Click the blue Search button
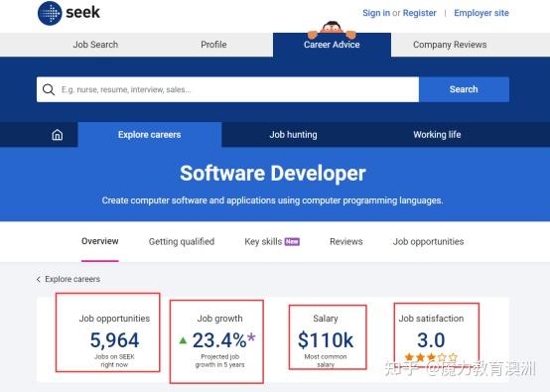This screenshot has width=550, height=392. pyautogui.click(x=464, y=89)
